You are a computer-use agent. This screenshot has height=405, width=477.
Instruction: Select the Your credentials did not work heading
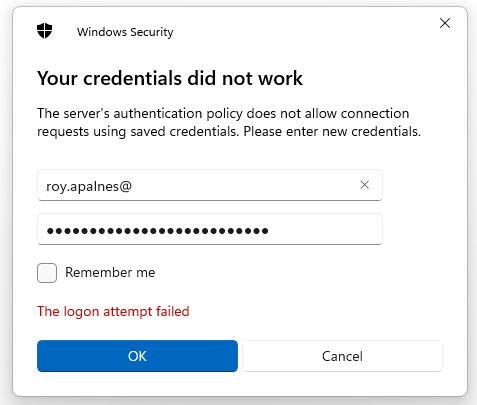click(170, 78)
